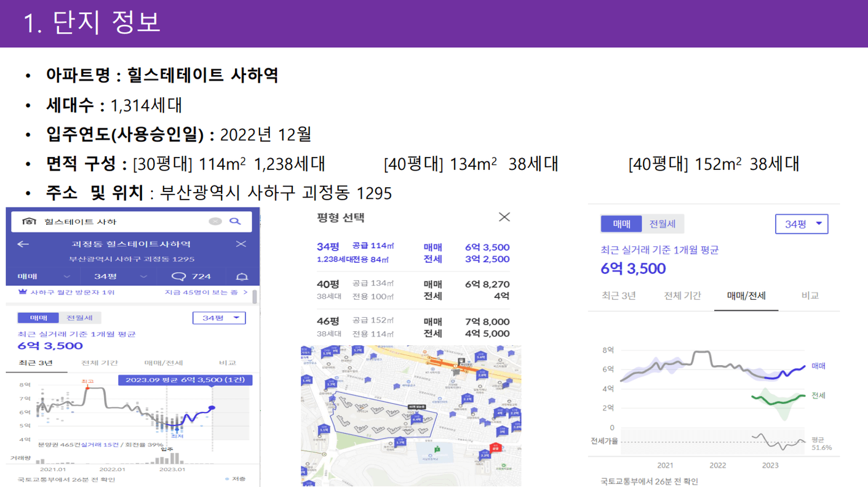
Task: Toggle 전월세 in the right chart panel
Action: tap(663, 224)
